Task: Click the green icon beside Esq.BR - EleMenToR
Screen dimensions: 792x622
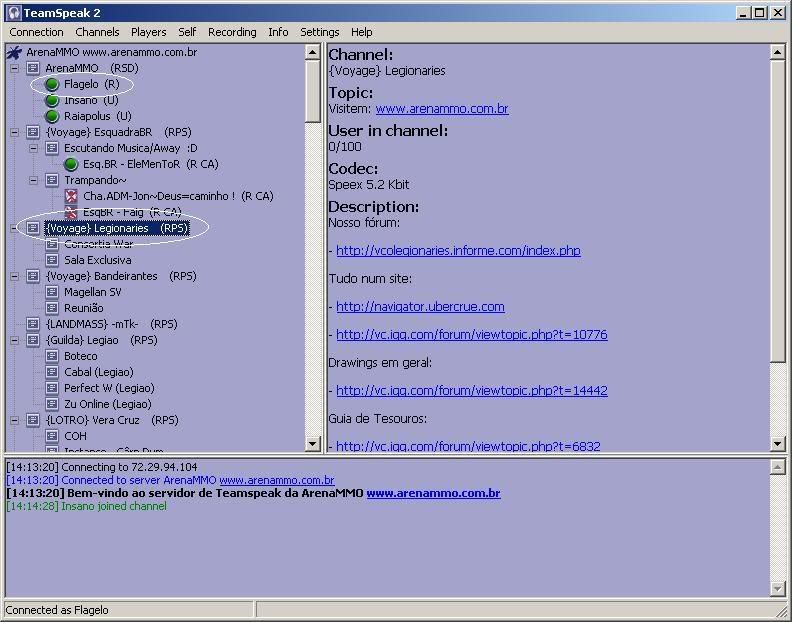Action: (x=71, y=164)
